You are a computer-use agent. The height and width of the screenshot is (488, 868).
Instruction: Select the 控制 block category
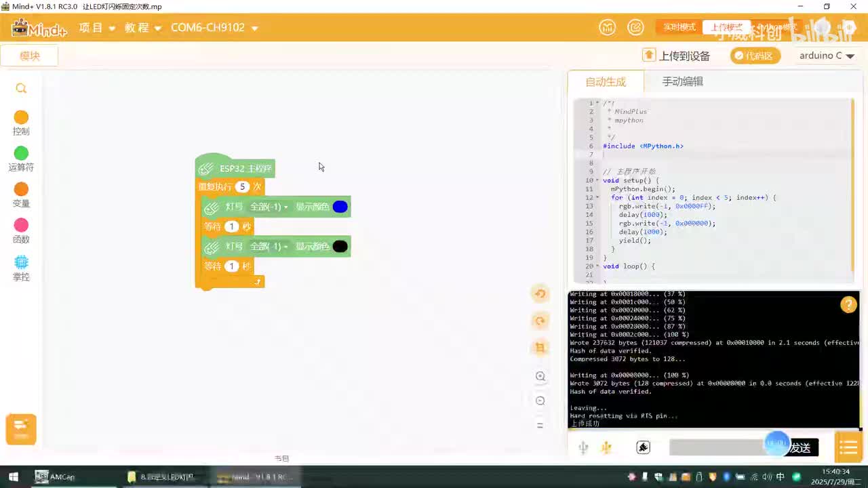click(21, 123)
